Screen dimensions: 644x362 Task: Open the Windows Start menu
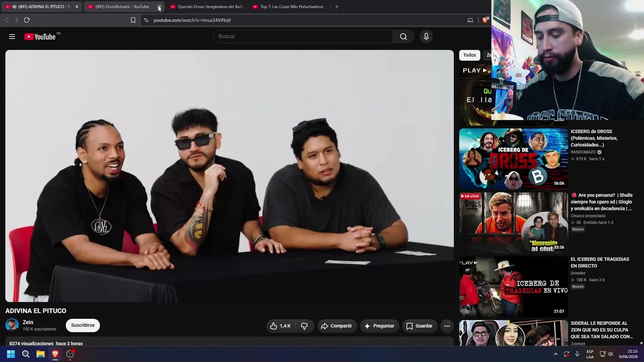(x=11, y=354)
